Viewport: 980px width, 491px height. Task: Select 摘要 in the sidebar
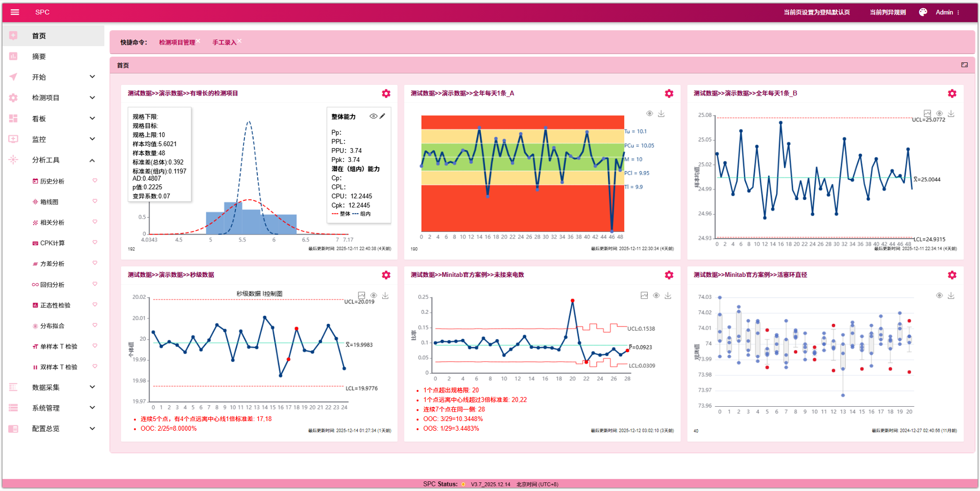pyautogui.click(x=39, y=57)
